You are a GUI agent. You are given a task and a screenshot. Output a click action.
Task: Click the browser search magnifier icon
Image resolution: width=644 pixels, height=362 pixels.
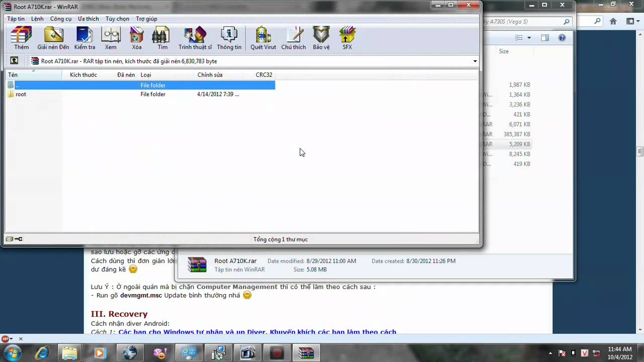(597, 22)
